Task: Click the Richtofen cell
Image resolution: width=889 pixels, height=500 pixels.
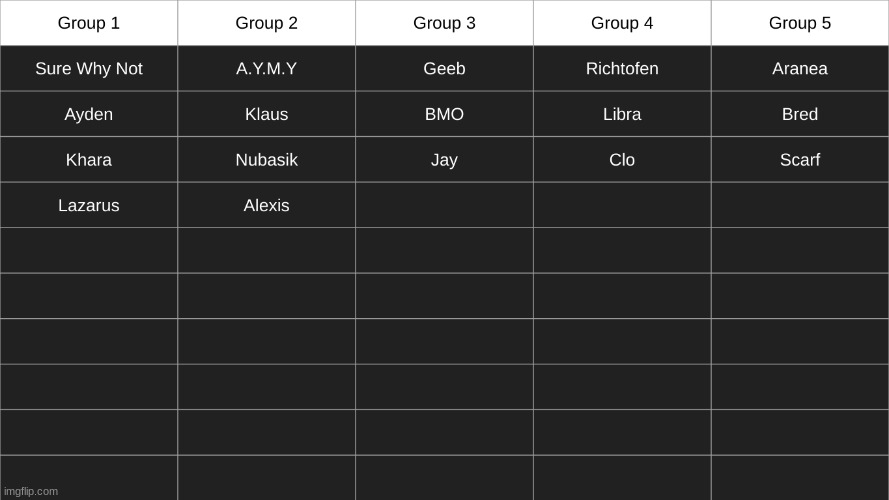Action: pyautogui.click(x=622, y=69)
